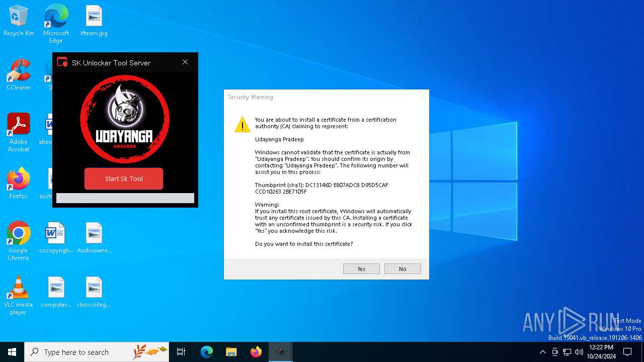The width and height of the screenshot is (644, 362).
Task: Open the notification center icon
Action: click(627, 352)
